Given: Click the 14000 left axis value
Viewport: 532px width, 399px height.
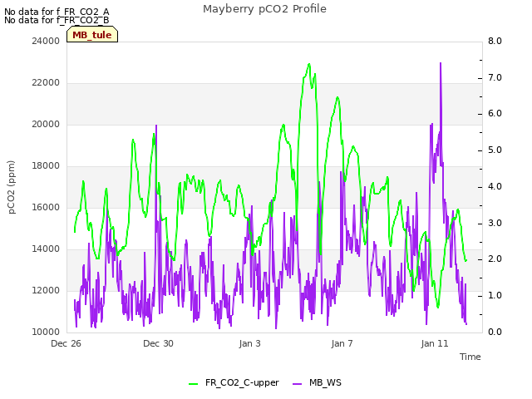Looking at the screenshot, I should click(x=46, y=249).
